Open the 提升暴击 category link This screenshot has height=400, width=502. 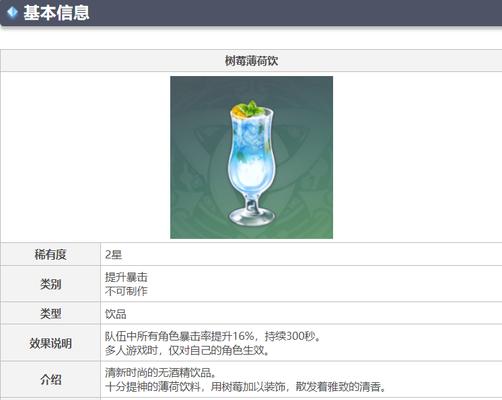[x=126, y=277]
